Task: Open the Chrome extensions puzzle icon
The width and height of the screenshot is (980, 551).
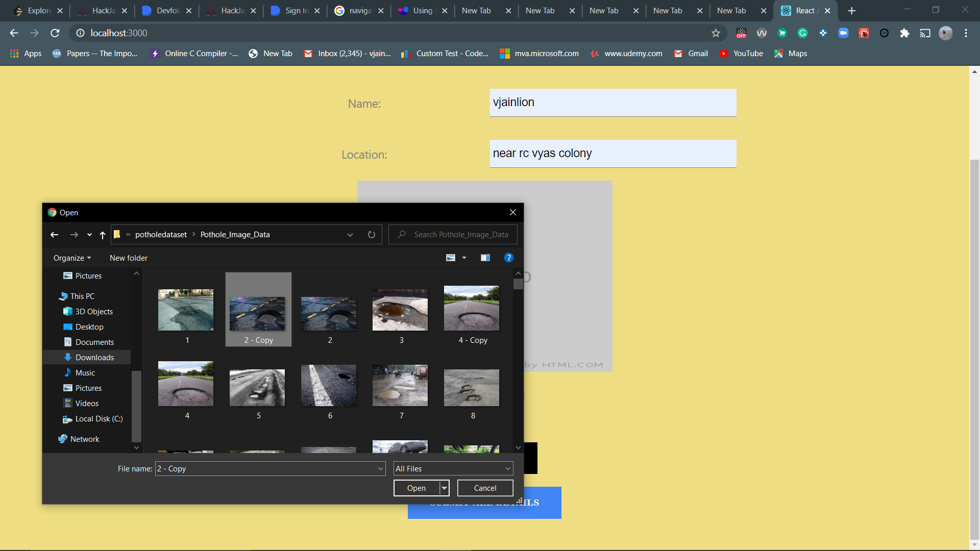Action: click(x=904, y=33)
